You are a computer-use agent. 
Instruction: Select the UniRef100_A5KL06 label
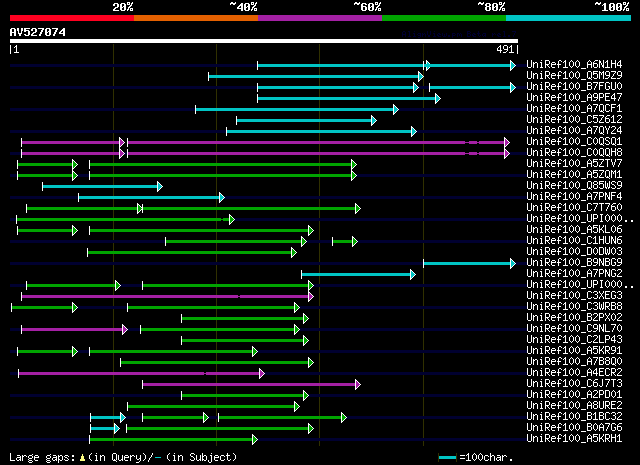click(574, 230)
